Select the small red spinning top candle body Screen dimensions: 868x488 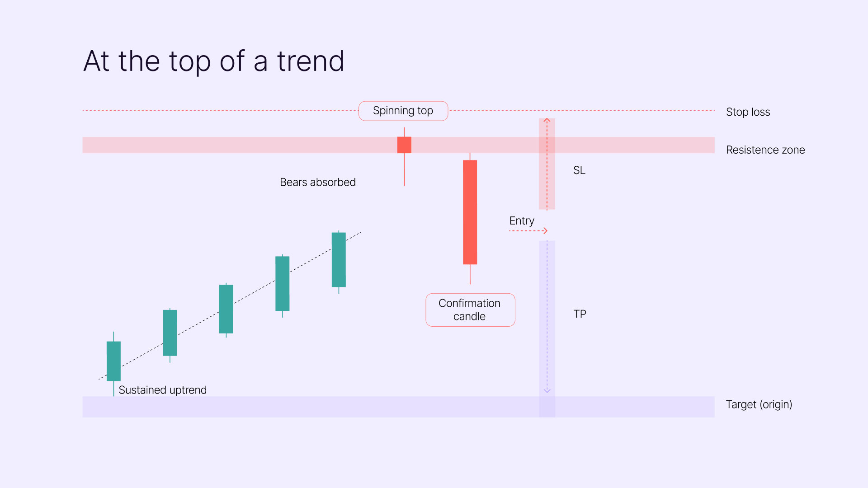[404, 145]
